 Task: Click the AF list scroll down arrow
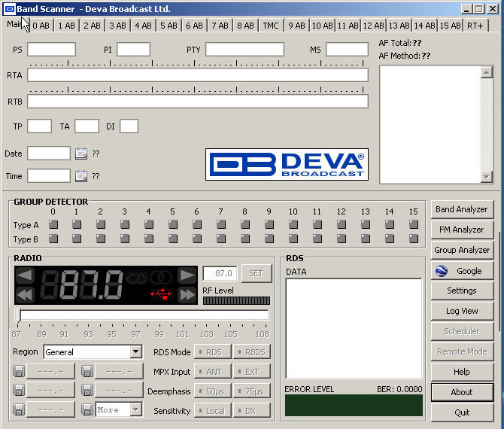[x=486, y=177]
